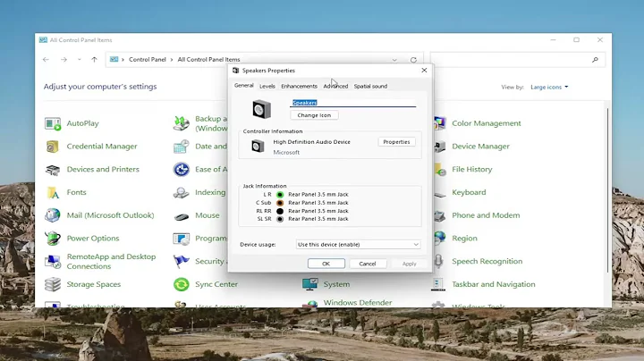Click the Change Icon button
The image size is (644, 361).
[x=314, y=115]
